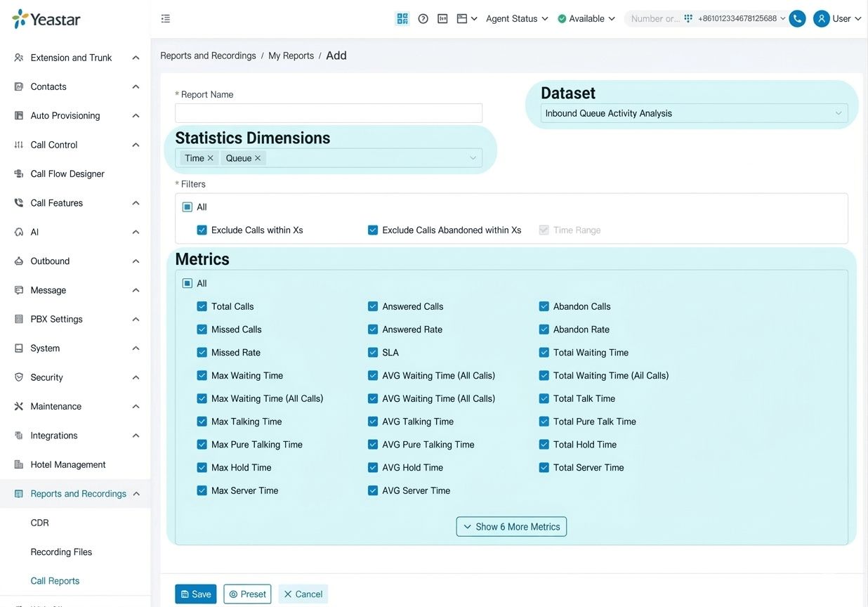This screenshot has width=868, height=607.
Task: Open the CDR menu item
Action: pos(40,523)
